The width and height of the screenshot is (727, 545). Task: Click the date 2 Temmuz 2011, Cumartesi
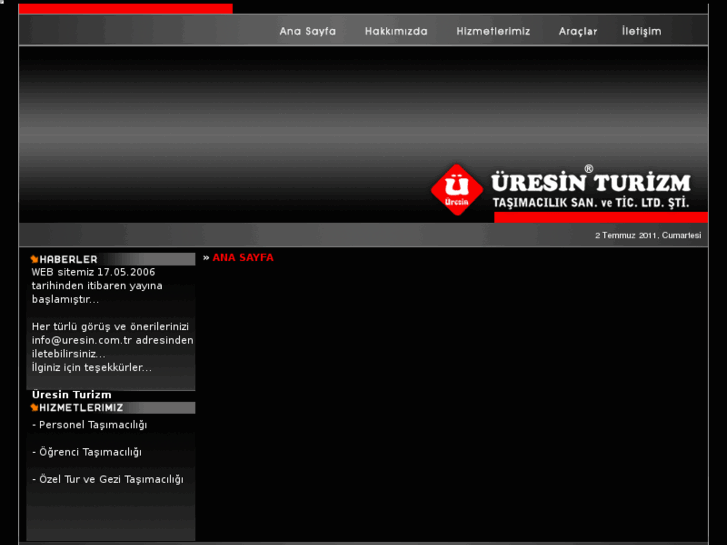648,236
